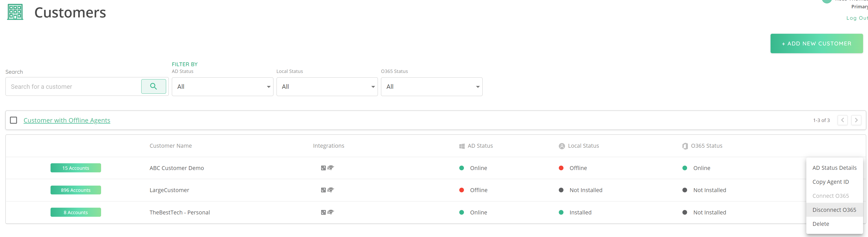
Task: Click owl integration icon for ABC Customer Demo
Action: point(330,168)
